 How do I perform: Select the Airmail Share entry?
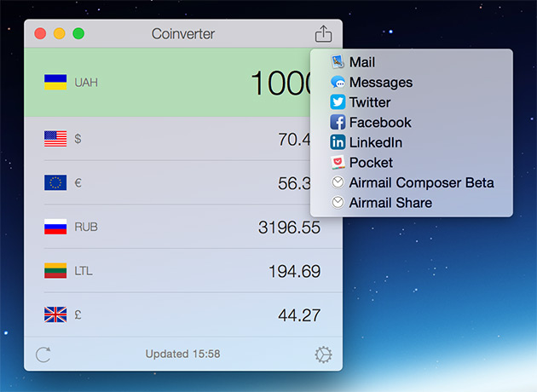click(x=412, y=202)
